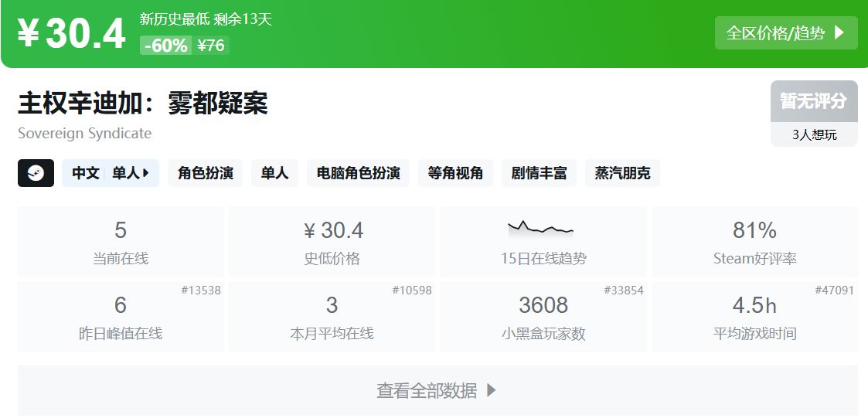Select the 角色扮演 tag
Viewport: 868px width, 418px height.
click(206, 173)
